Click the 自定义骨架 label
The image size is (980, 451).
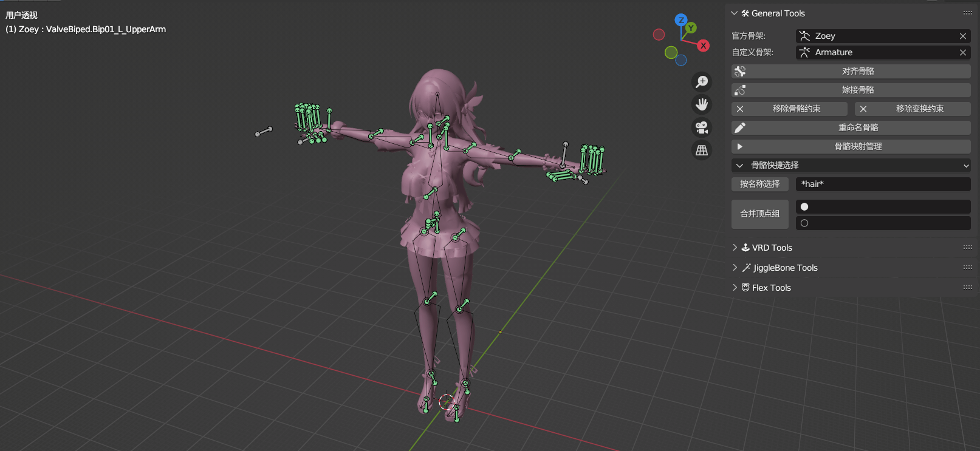pos(752,53)
